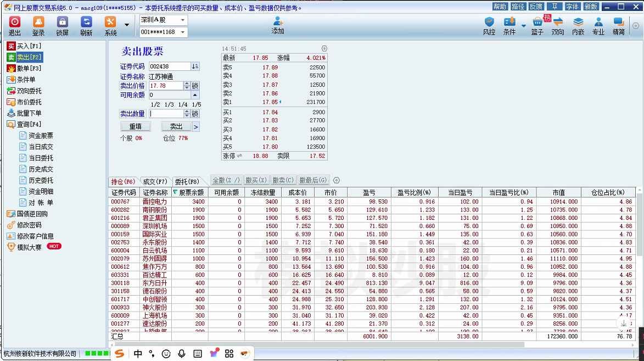Screen dimensions: 644x361
Task: Toggle the pin window button in title bar
Action: click(555, 7)
